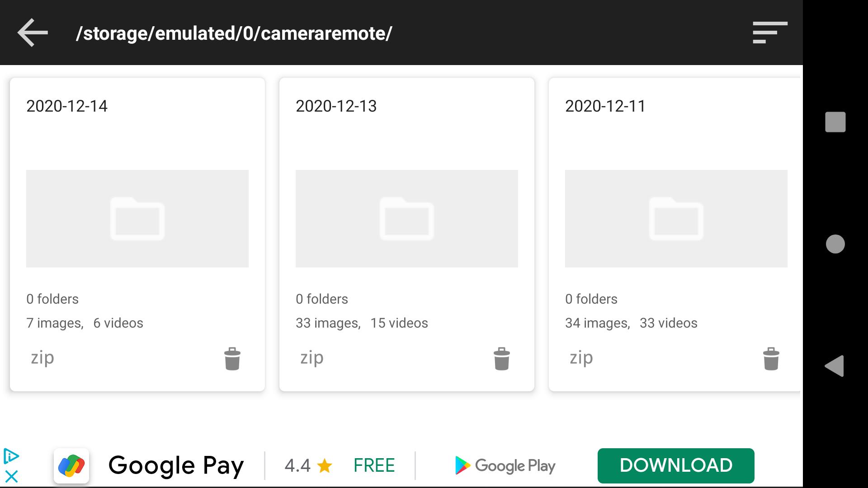Click the FREE label in ad

coord(374,465)
